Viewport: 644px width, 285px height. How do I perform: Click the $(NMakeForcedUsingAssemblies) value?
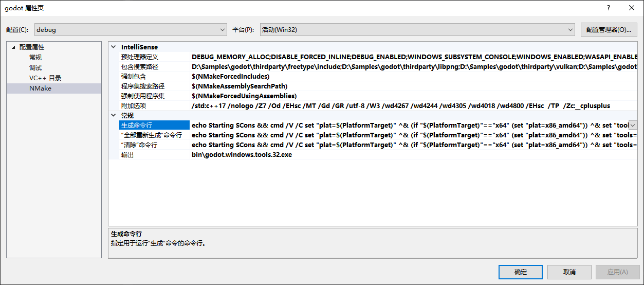pos(244,96)
